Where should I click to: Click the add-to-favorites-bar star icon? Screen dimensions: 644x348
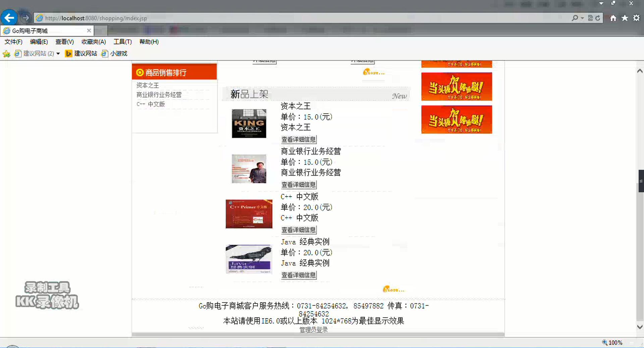click(6, 54)
